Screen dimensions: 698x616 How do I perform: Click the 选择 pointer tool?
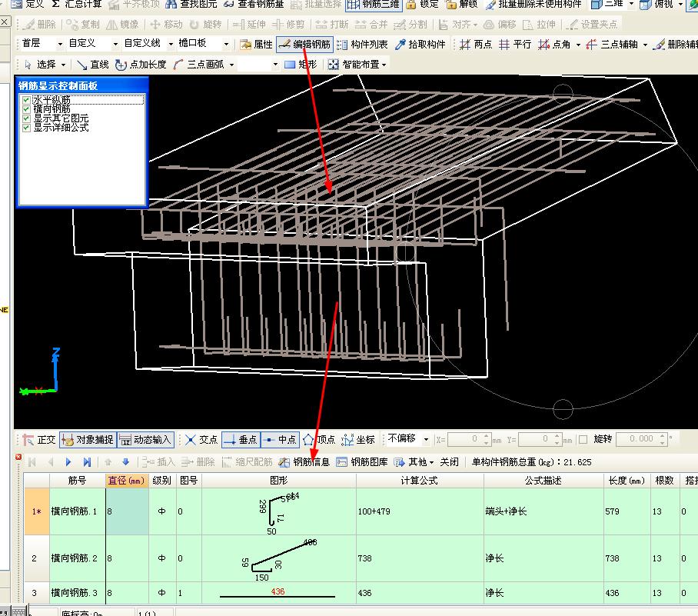[40, 65]
